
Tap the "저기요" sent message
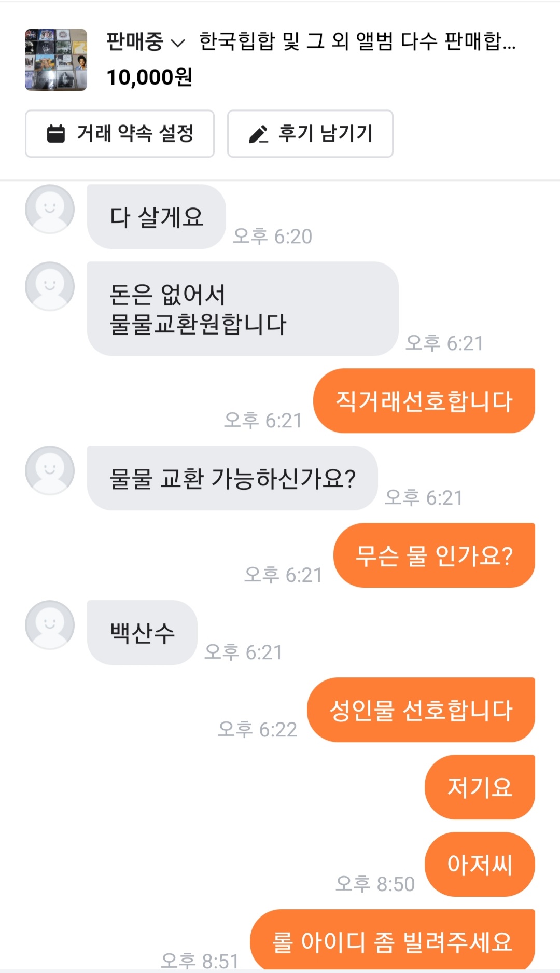pyautogui.click(x=480, y=787)
